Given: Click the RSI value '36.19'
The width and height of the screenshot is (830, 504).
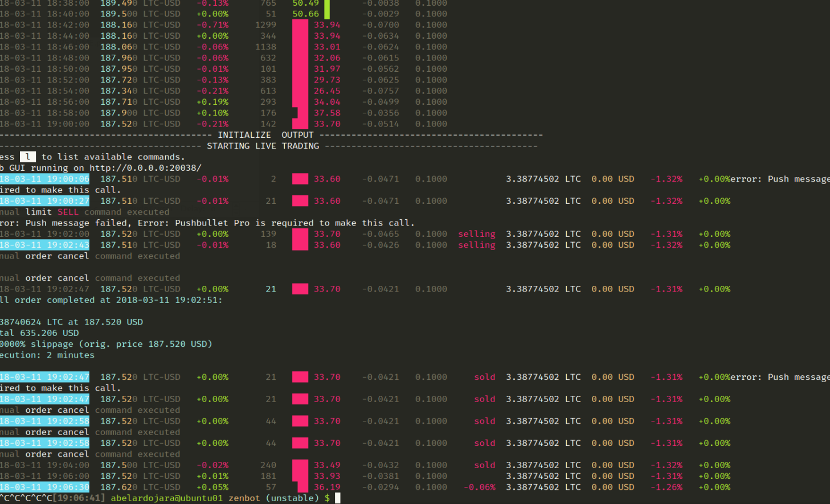Looking at the screenshot, I should click(x=327, y=487).
